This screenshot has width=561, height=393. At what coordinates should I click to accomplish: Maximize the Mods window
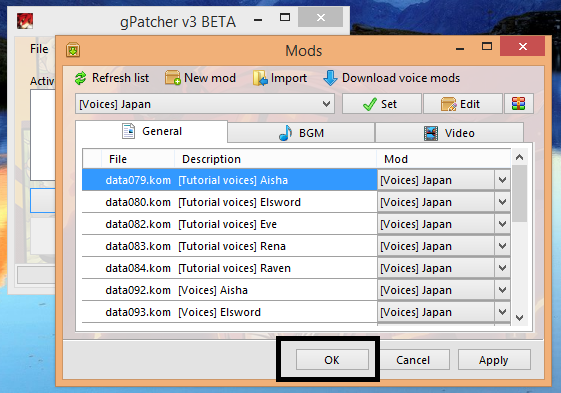click(x=487, y=46)
